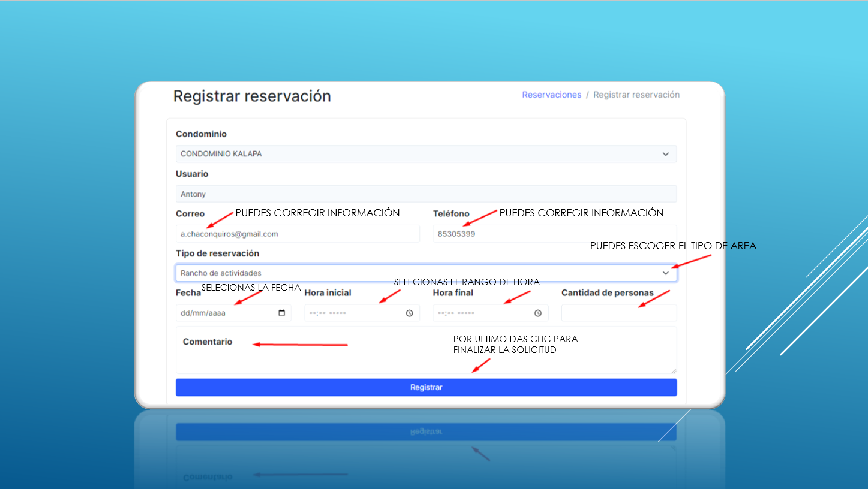Image resolution: width=868 pixels, height=489 pixels.
Task: Click the dd/mm/aaaa date placeholder text
Action: pos(203,313)
